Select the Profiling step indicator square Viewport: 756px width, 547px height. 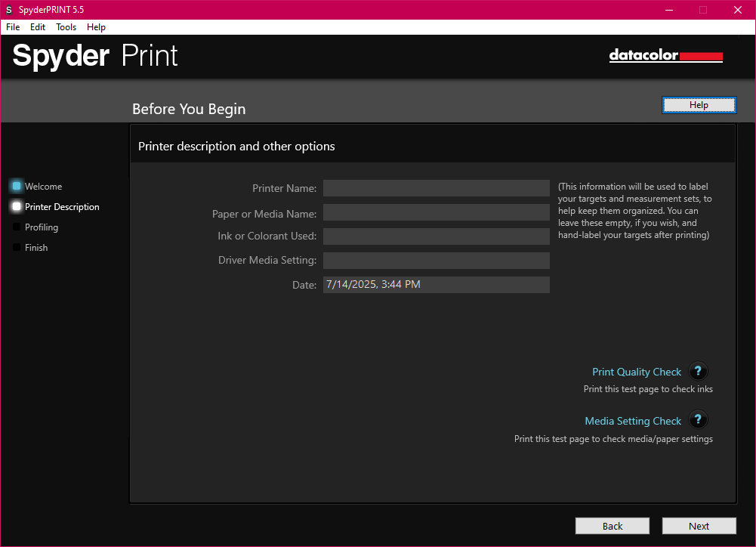(x=17, y=227)
